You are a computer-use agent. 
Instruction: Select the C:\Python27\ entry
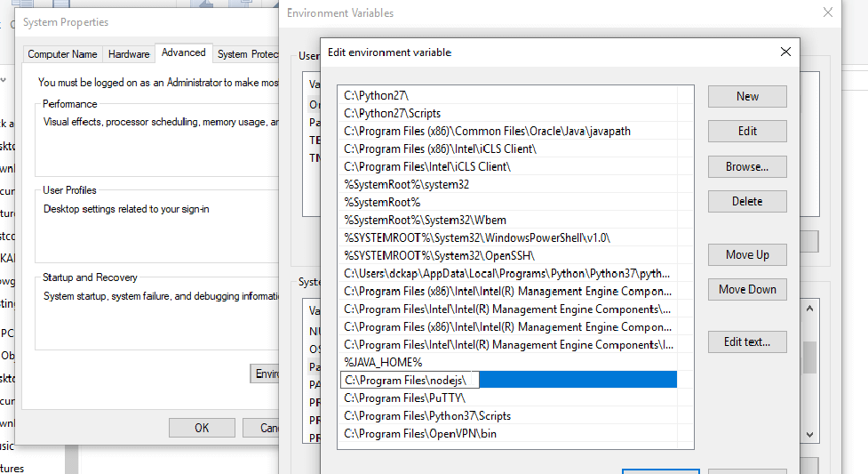(508, 95)
